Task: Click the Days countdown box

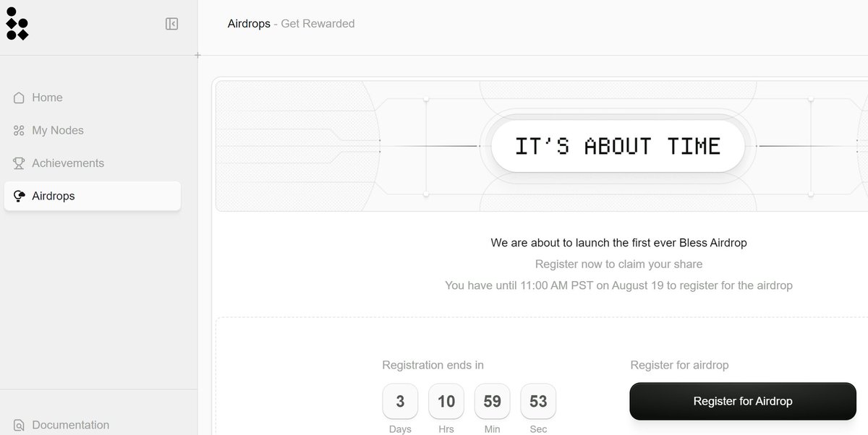Action: (400, 401)
